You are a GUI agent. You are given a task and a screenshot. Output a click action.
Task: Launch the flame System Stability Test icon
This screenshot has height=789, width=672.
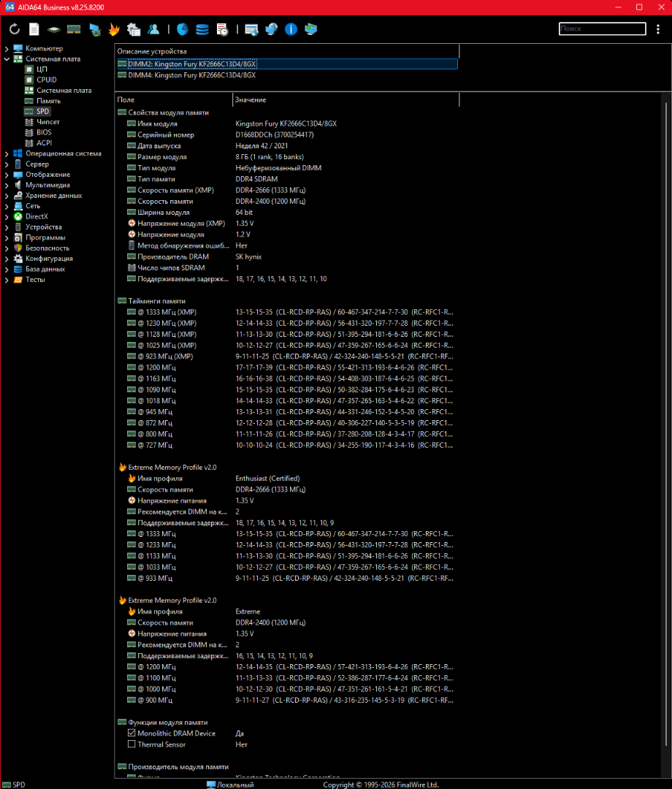tap(114, 29)
